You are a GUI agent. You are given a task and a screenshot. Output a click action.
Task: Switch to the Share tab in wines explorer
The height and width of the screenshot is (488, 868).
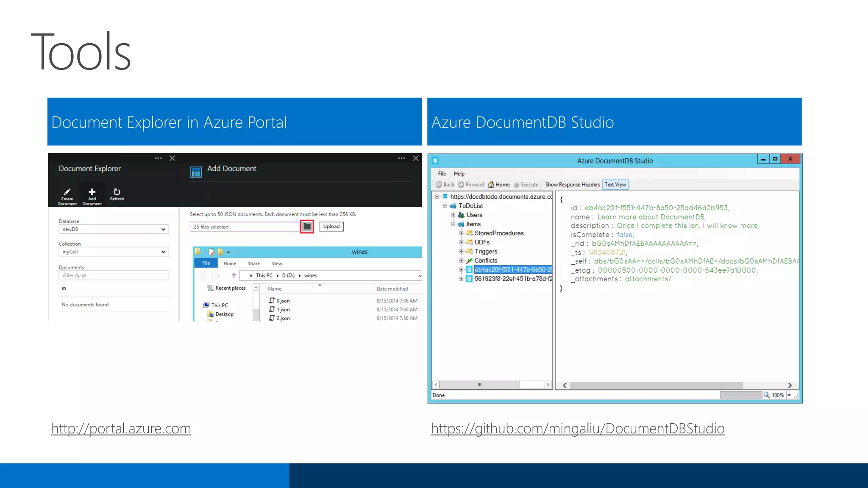click(x=254, y=263)
